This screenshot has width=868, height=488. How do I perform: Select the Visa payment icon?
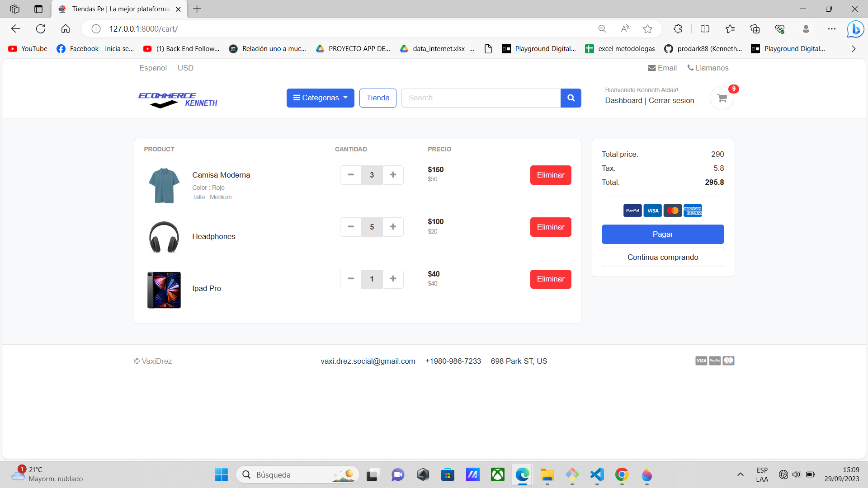coord(652,210)
